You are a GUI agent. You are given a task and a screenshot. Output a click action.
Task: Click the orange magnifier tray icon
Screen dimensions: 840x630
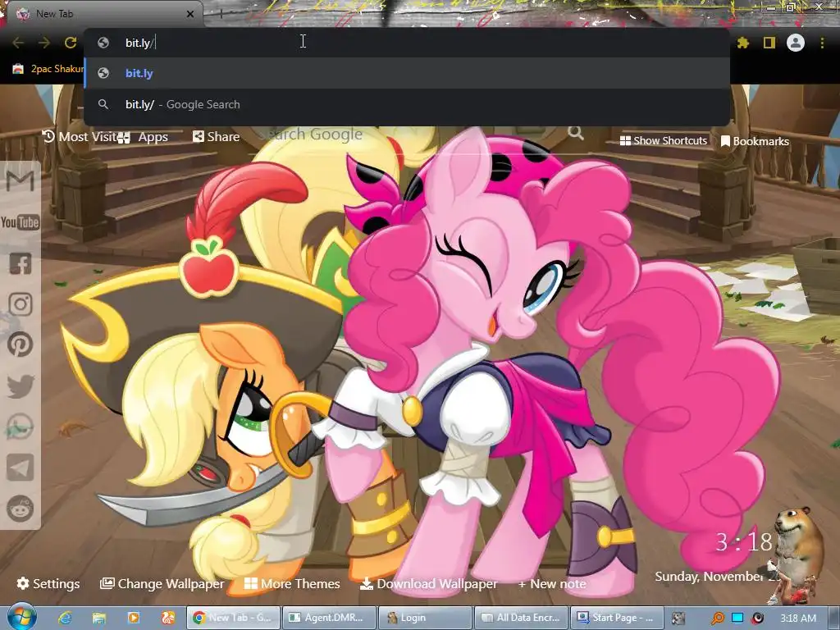click(x=718, y=619)
